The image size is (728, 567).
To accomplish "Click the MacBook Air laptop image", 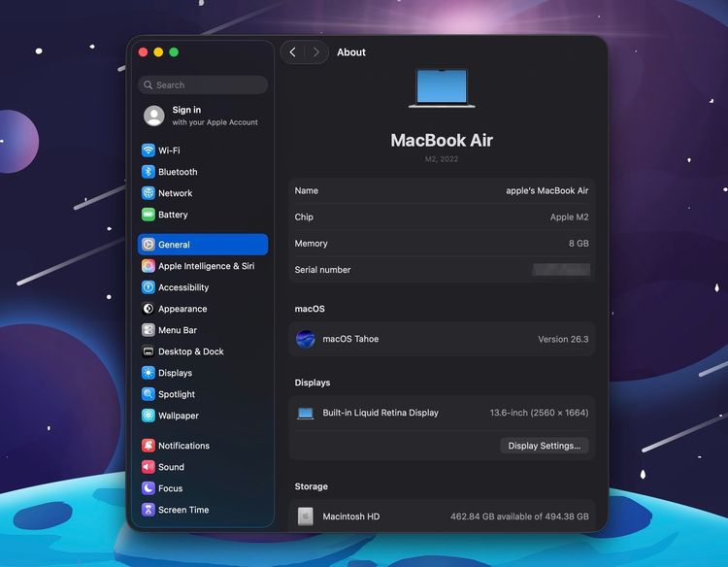I will (x=442, y=88).
